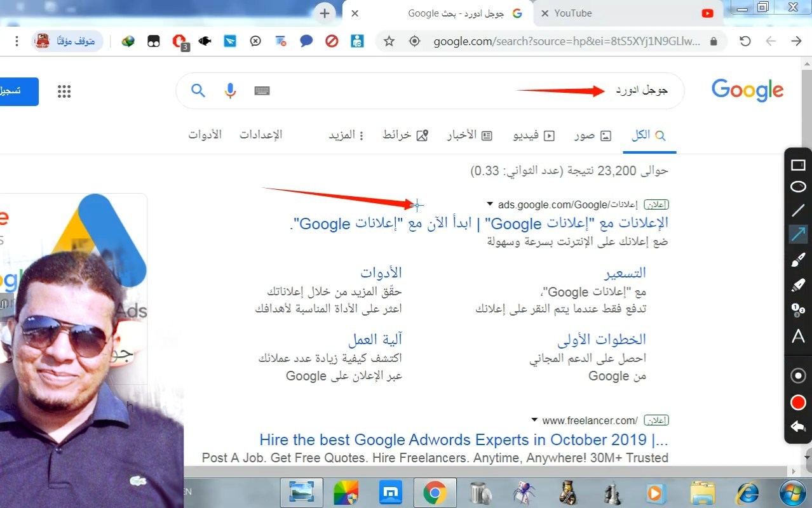Open the on-screen keyboard icon in search box
812x508 pixels.
tap(262, 91)
